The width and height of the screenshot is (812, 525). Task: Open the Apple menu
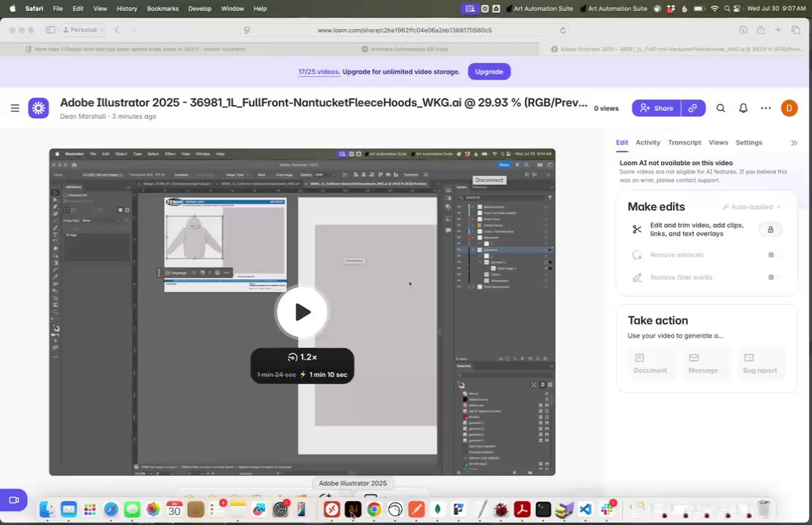pos(12,8)
